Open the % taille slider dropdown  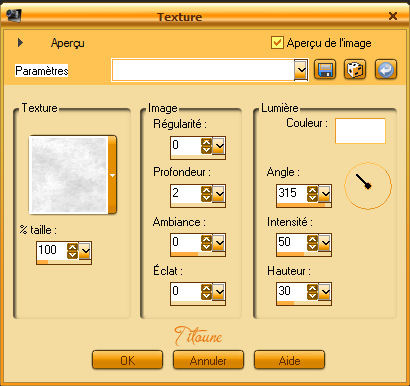[x=85, y=251]
